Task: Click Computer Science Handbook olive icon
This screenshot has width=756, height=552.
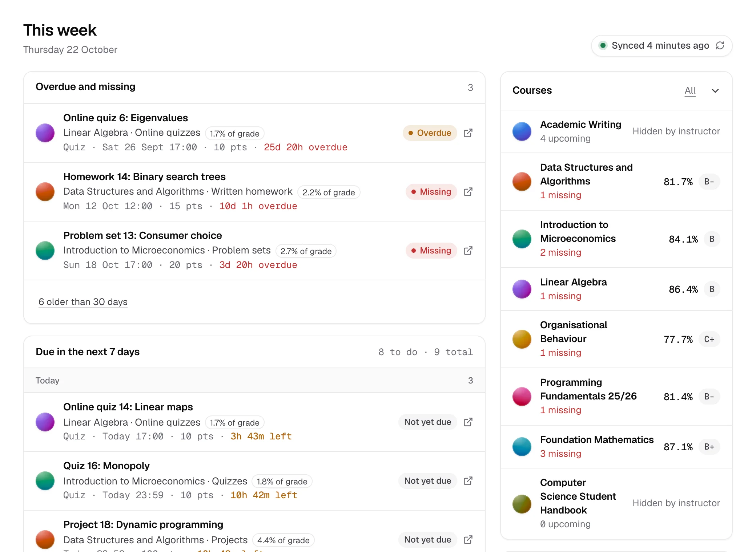Action: 522,504
